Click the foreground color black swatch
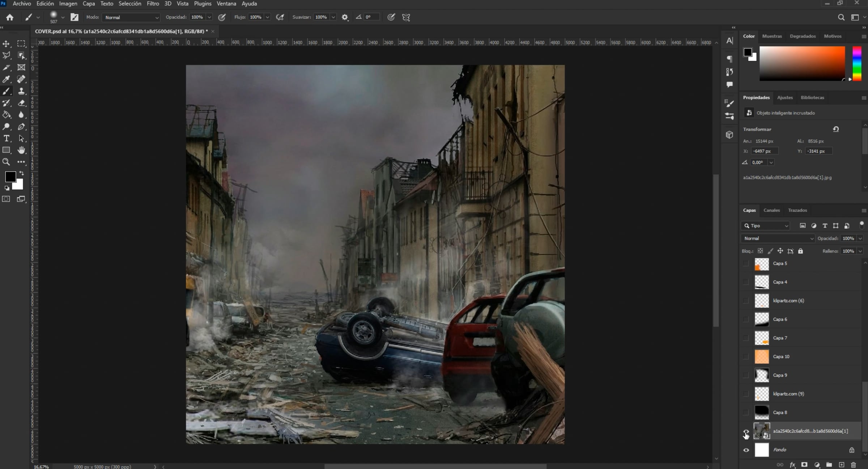This screenshot has width=868, height=469. point(10,177)
